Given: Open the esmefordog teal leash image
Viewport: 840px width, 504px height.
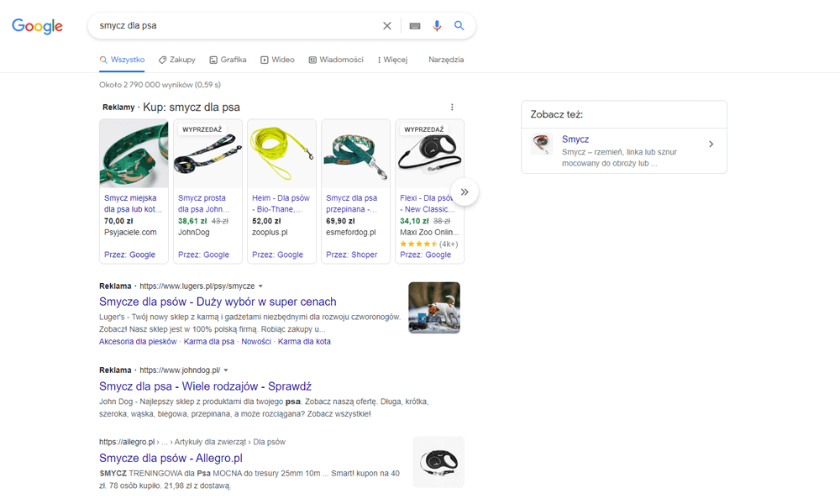Looking at the screenshot, I should [x=355, y=154].
